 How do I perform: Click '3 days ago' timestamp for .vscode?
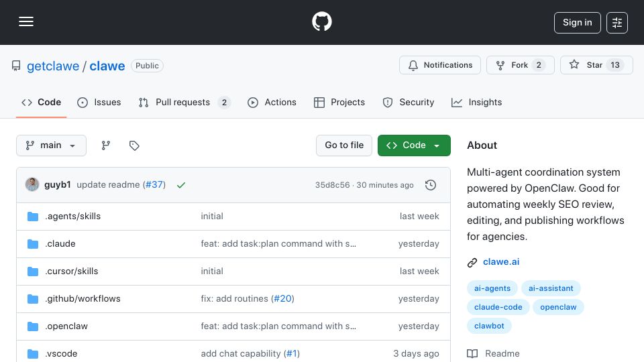point(416,354)
